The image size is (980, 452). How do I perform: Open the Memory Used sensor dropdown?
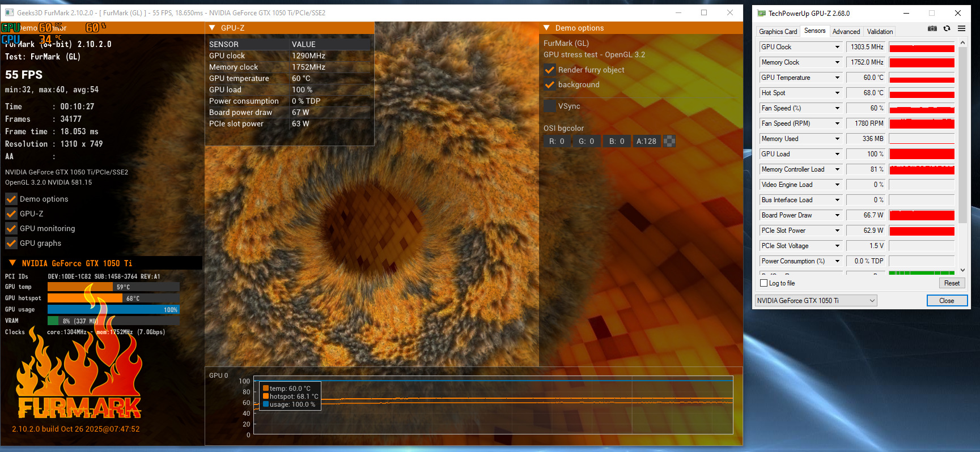coord(837,139)
